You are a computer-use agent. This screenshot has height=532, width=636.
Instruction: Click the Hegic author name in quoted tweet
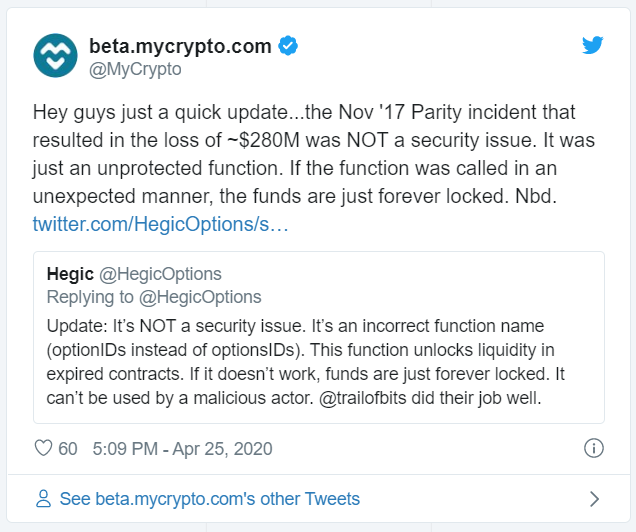pyautogui.click(x=70, y=274)
